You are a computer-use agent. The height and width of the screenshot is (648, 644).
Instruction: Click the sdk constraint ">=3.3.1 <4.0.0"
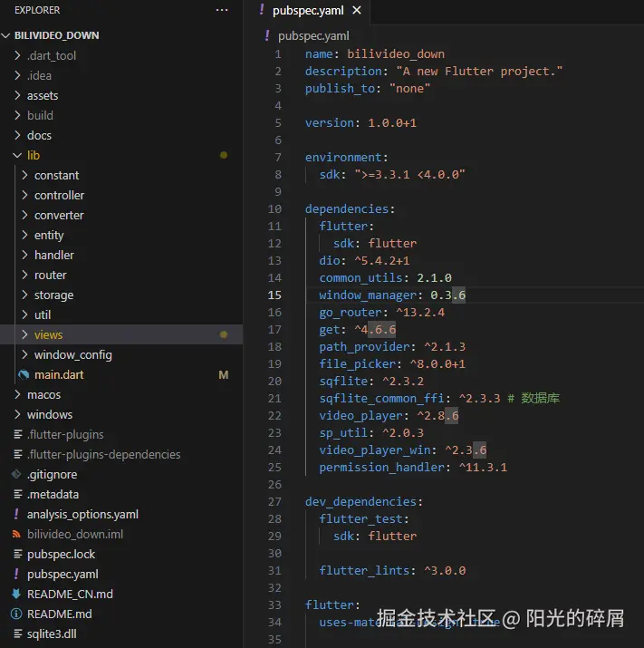[409, 175]
